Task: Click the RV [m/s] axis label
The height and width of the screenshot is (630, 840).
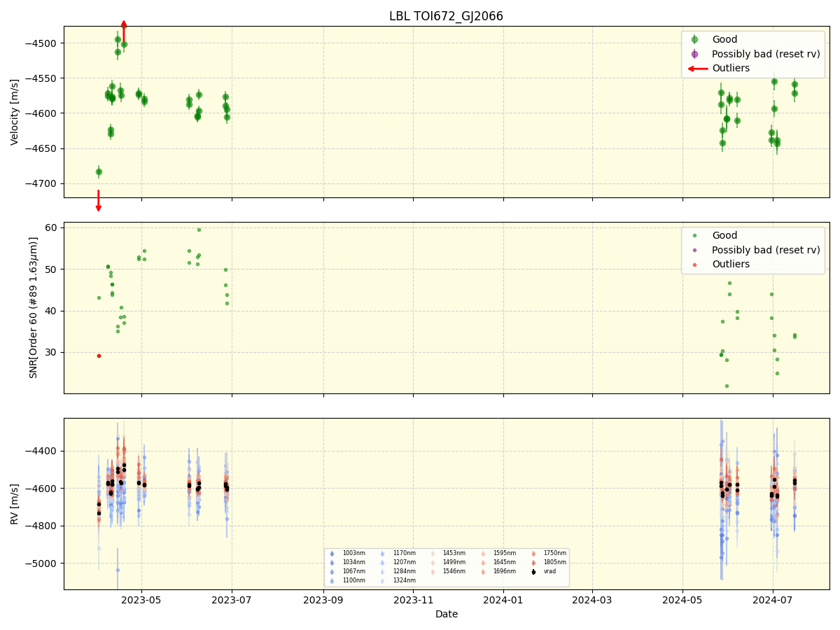Action: (15, 504)
